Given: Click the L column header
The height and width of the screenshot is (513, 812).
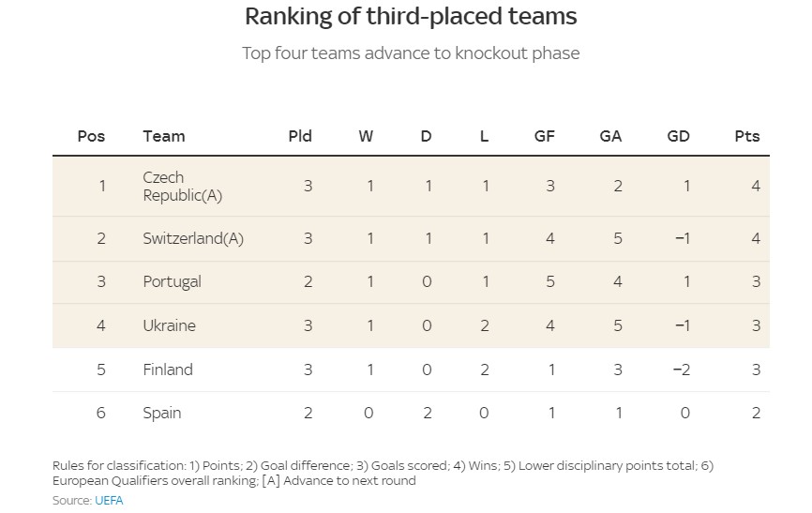Looking at the screenshot, I should tap(484, 136).
